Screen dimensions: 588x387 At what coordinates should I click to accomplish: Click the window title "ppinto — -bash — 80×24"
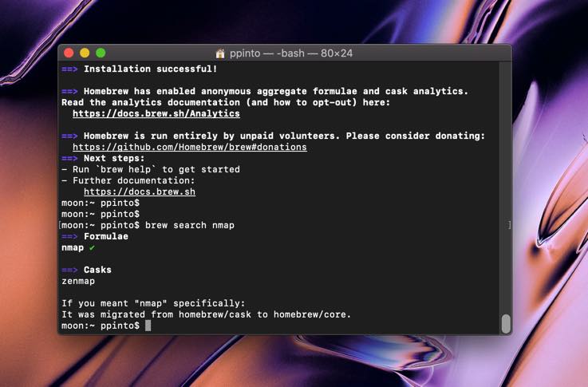[290, 53]
